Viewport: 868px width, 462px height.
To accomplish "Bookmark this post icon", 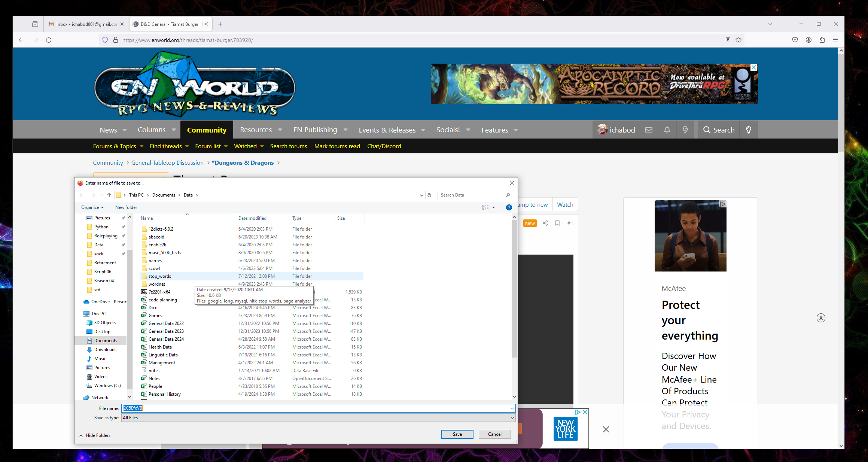I will click(557, 223).
